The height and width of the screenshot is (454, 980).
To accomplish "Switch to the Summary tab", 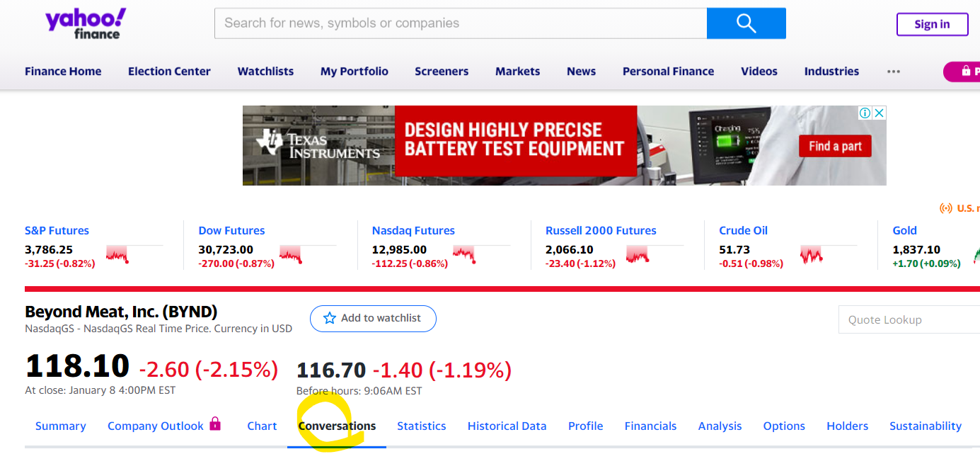I will point(61,426).
